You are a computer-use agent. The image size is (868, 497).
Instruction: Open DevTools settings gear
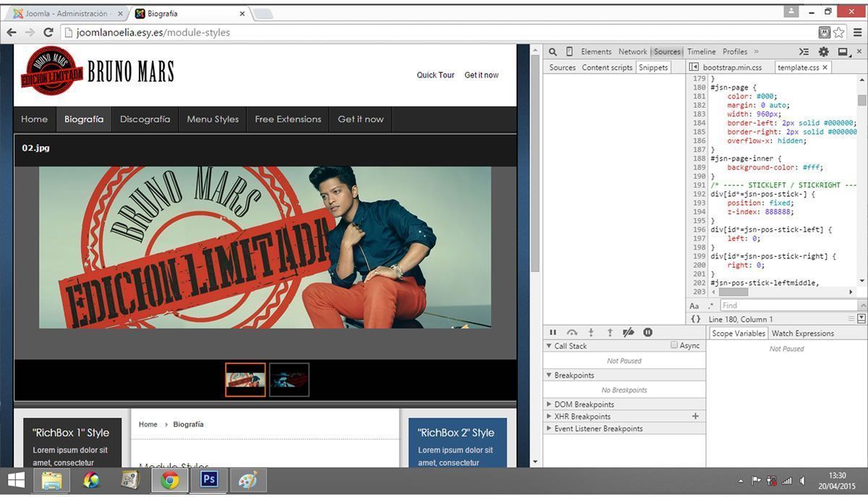(823, 51)
